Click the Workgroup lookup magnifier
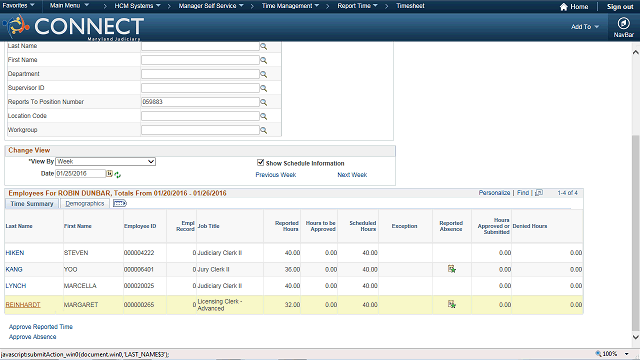This screenshot has width=640, height=360. point(264,130)
